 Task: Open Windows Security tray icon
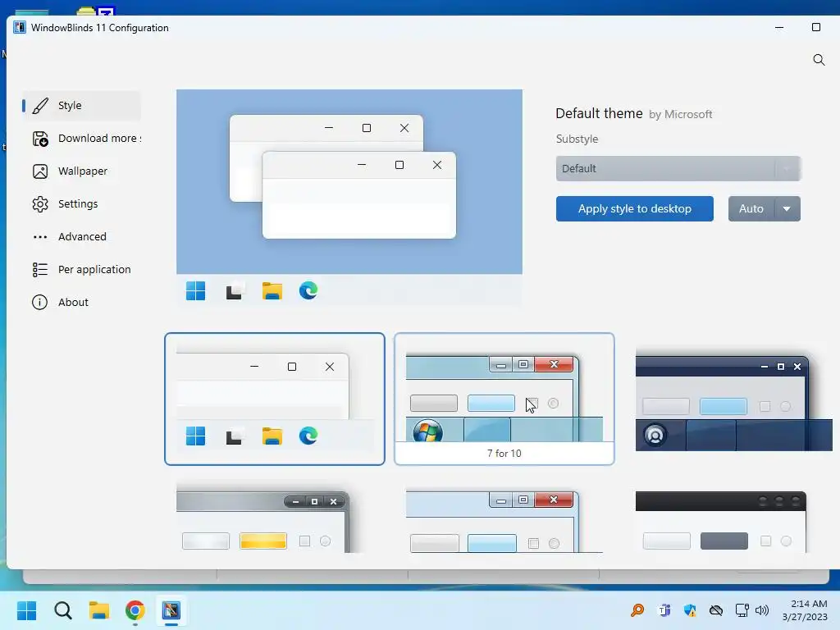690,610
